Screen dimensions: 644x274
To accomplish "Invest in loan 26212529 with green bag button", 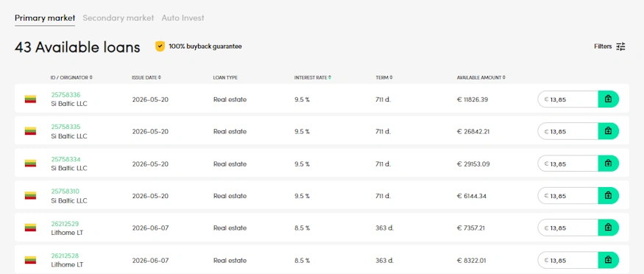I will [x=608, y=228].
